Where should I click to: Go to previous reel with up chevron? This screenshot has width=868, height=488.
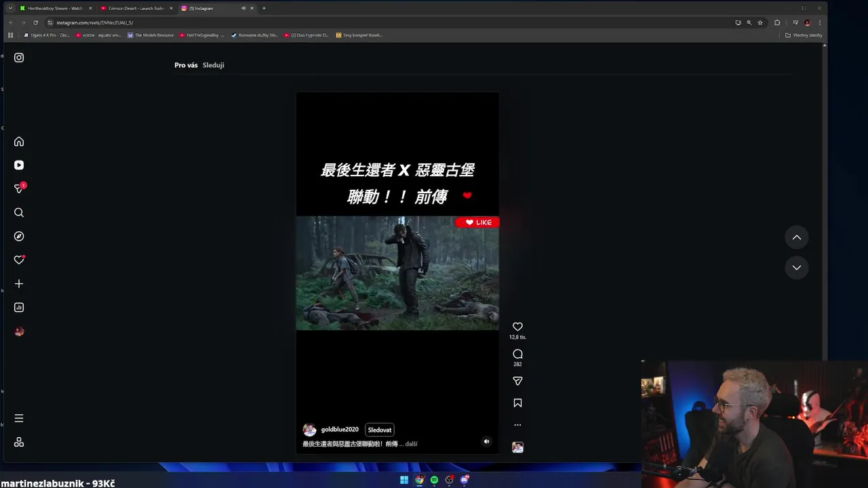[x=797, y=237]
